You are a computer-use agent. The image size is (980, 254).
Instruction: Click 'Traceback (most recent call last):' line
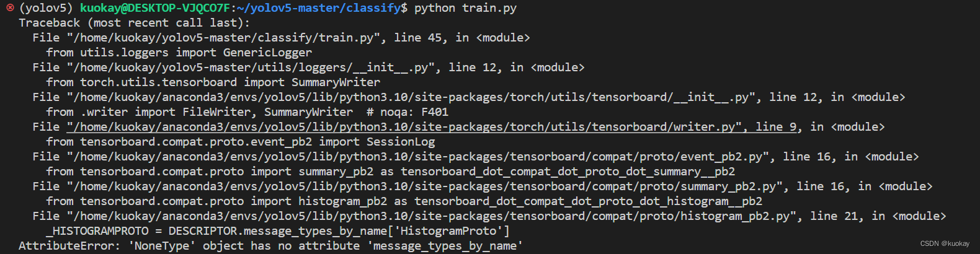135,23
